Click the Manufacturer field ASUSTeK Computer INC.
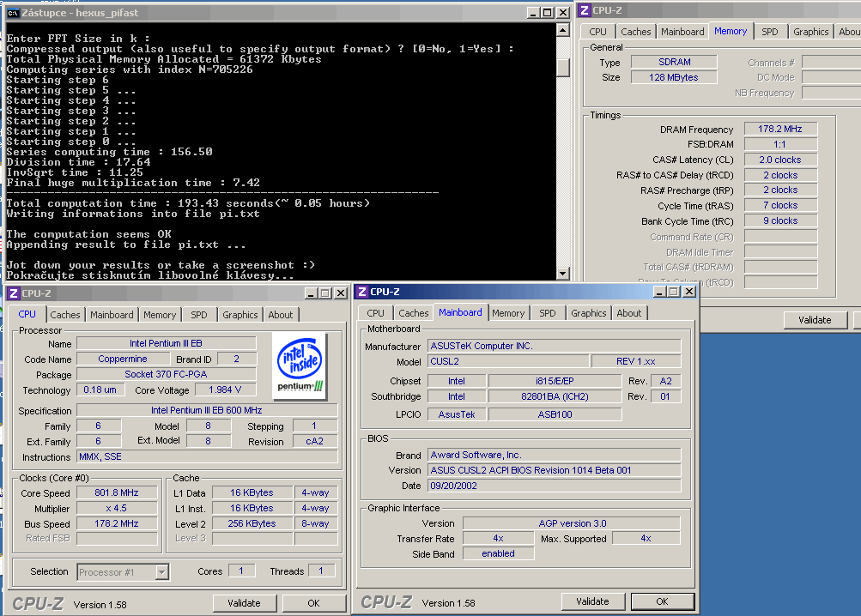Screen dimensions: 861x616 [x=554, y=346]
